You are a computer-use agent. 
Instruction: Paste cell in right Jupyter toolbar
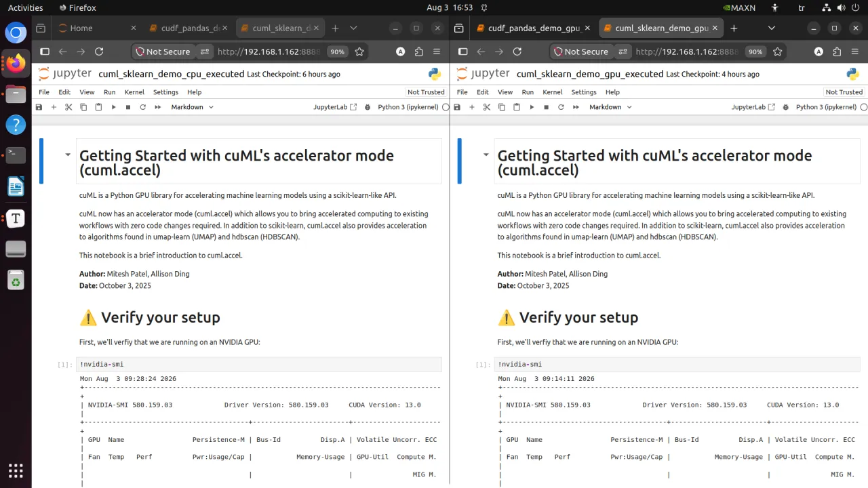(517, 107)
